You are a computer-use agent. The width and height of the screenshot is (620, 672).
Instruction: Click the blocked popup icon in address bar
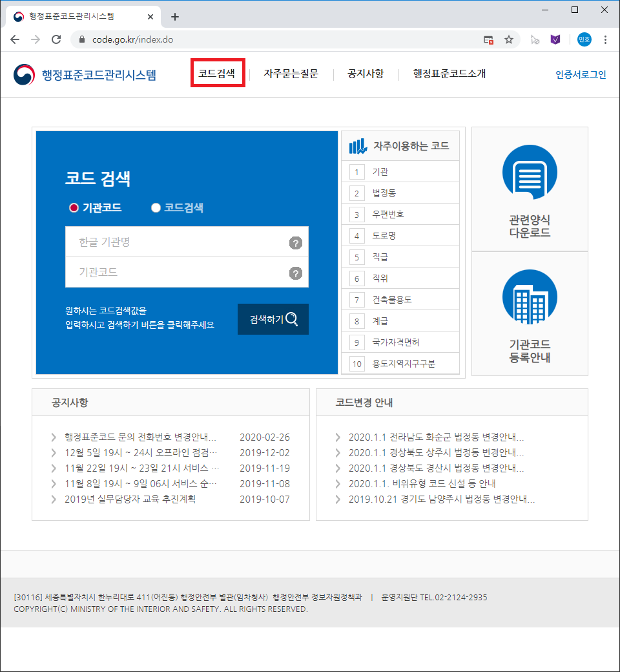(488, 39)
